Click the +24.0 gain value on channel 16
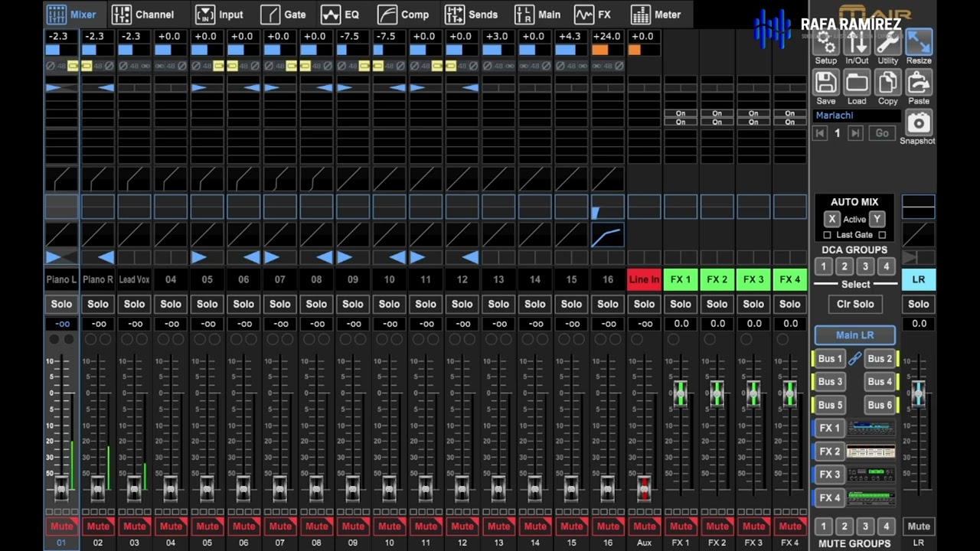The width and height of the screenshot is (980, 551). point(608,37)
